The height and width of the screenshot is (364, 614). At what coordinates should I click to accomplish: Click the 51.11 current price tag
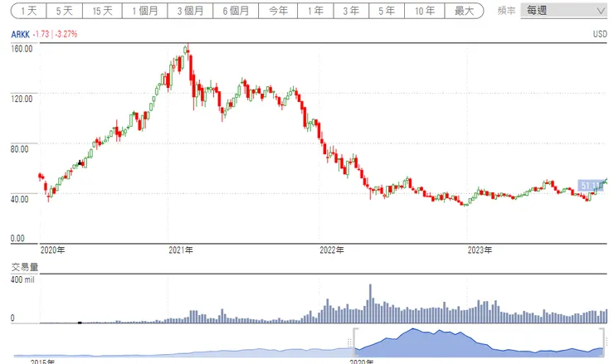[592, 185]
